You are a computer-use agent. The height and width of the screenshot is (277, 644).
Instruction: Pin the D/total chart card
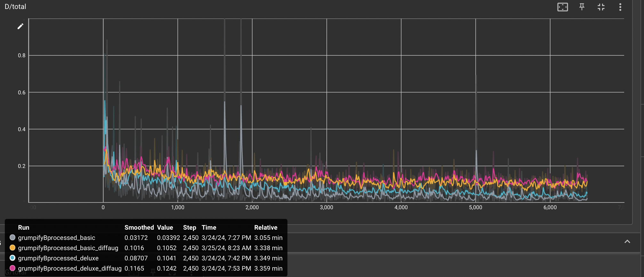(x=582, y=7)
